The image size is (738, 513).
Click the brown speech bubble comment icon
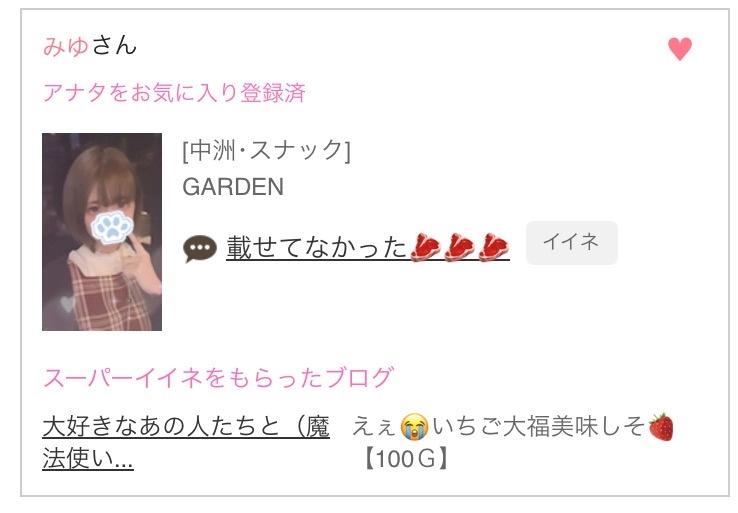[200, 248]
